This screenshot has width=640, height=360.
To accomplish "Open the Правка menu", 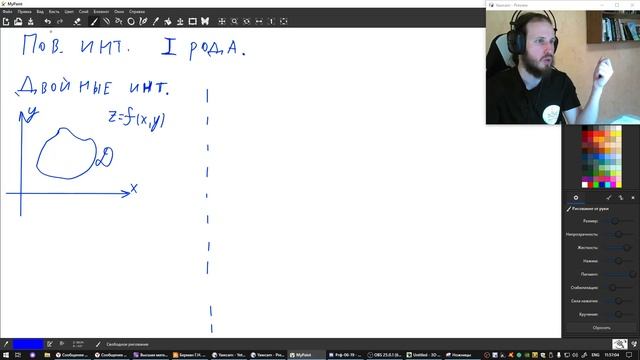I will 24,12.
